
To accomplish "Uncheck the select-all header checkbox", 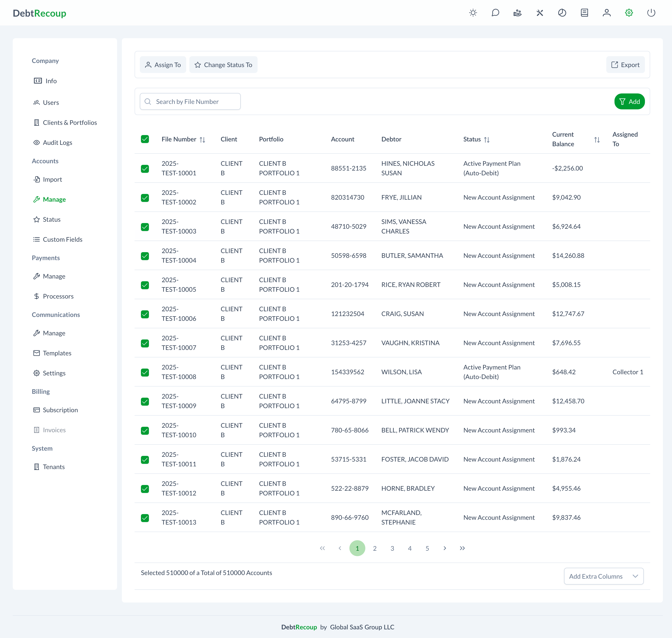I will coord(145,139).
